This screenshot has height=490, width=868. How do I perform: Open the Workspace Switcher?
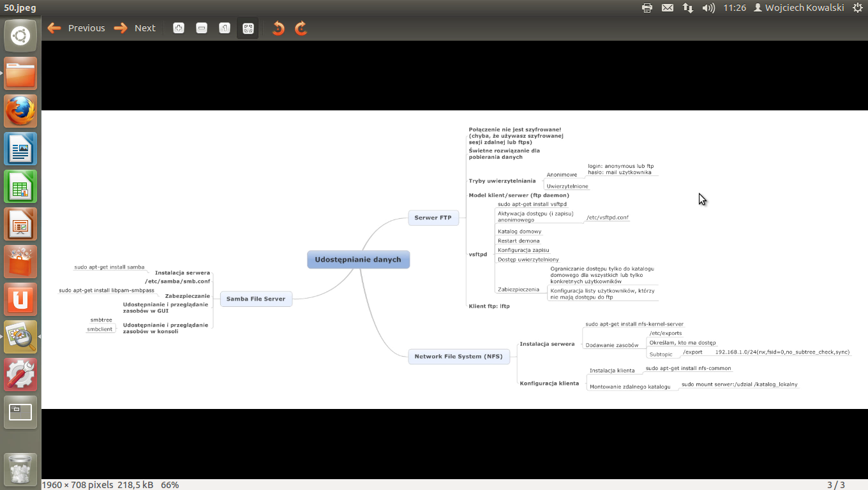point(20,412)
